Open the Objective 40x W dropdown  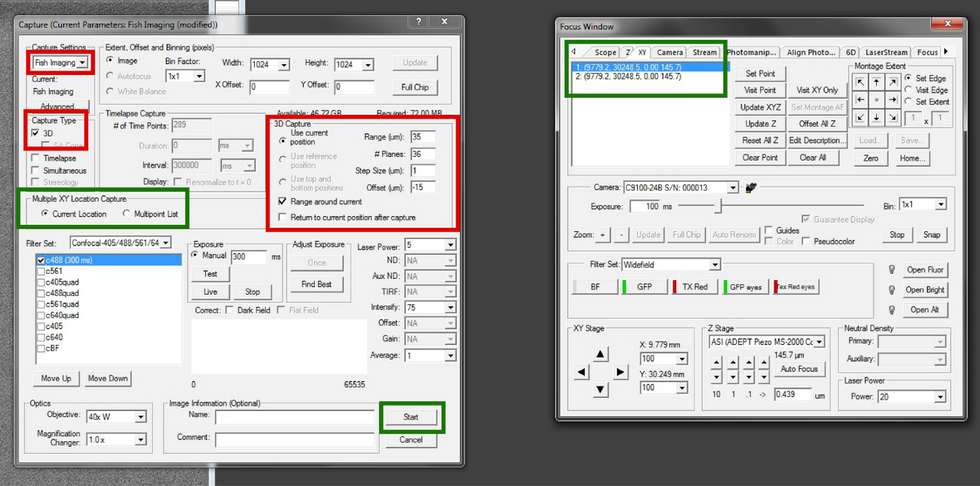[140, 417]
